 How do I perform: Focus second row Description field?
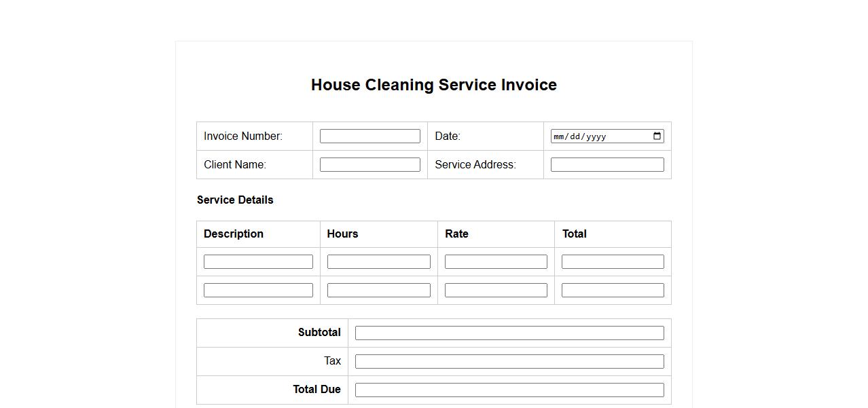click(258, 291)
